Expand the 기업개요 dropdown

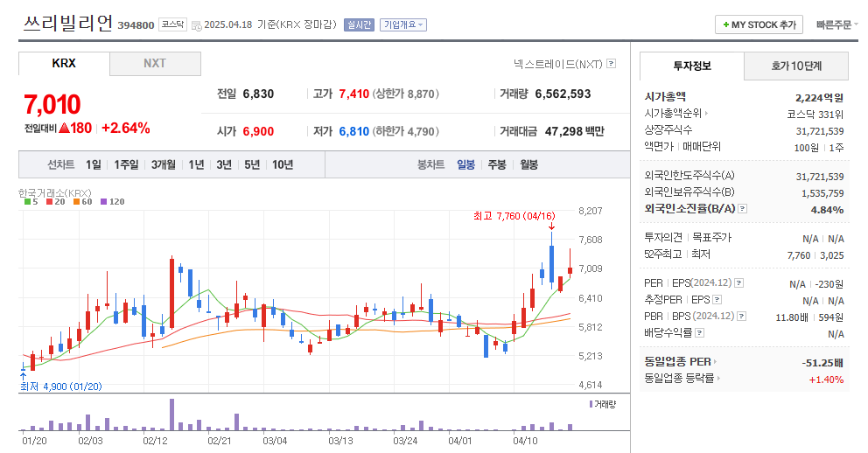403,24
